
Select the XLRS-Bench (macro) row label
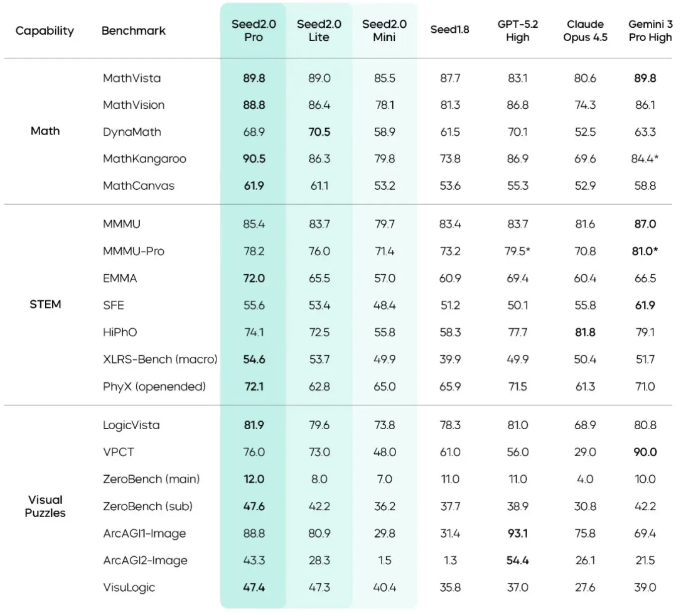click(x=160, y=359)
